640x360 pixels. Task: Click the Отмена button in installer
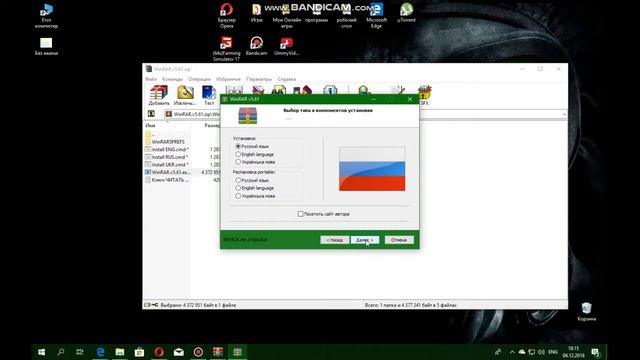[x=399, y=240]
